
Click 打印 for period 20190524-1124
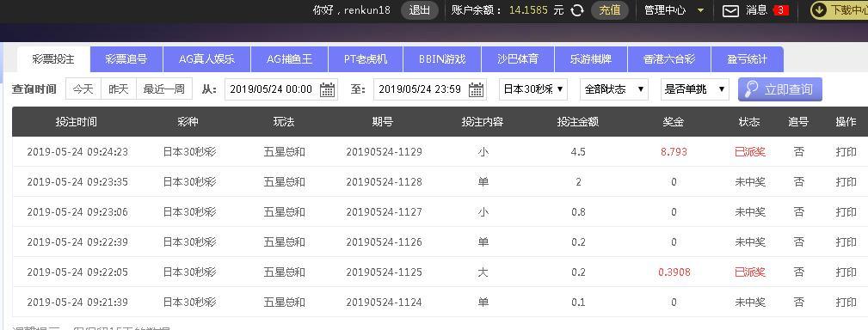(x=846, y=302)
